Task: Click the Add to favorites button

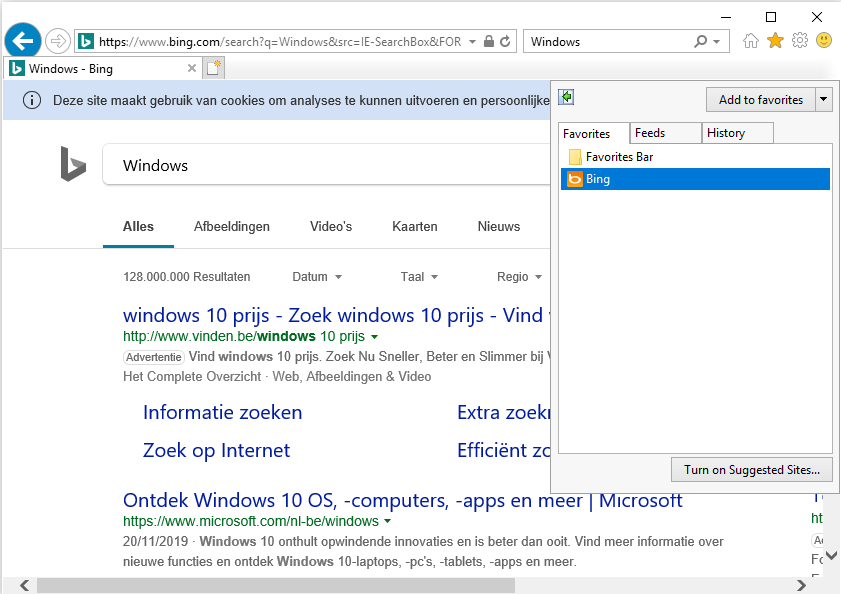Action: [761, 99]
